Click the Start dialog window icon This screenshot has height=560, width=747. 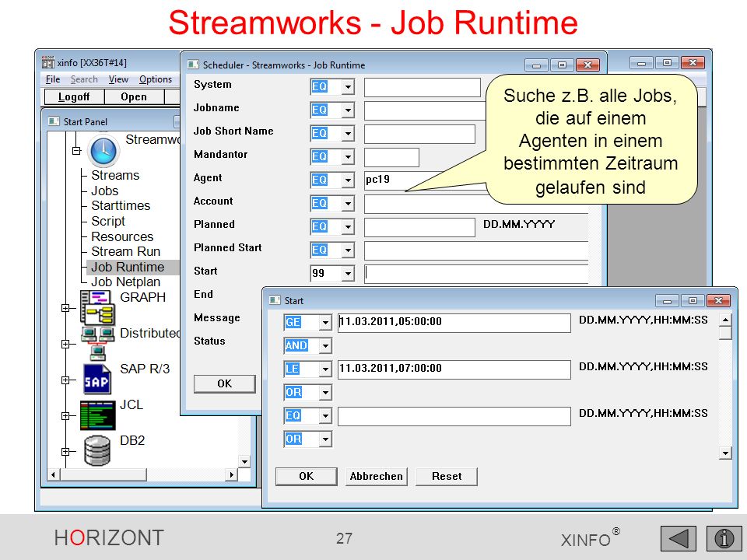coord(275,300)
